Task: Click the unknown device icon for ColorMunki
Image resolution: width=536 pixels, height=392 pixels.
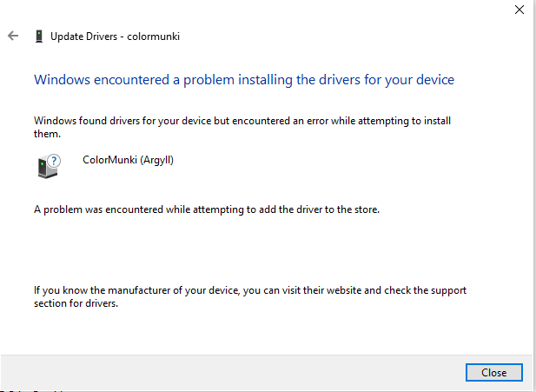Action: click(x=49, y=167)
